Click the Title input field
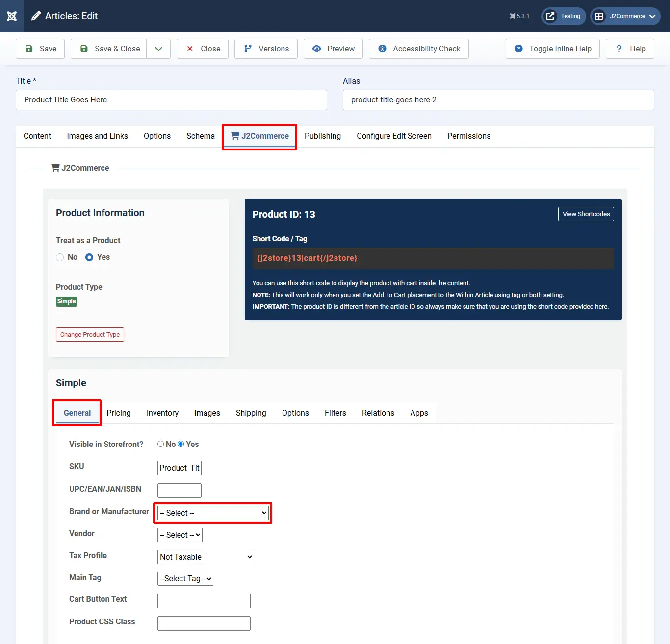 click(x=171, y=100)
